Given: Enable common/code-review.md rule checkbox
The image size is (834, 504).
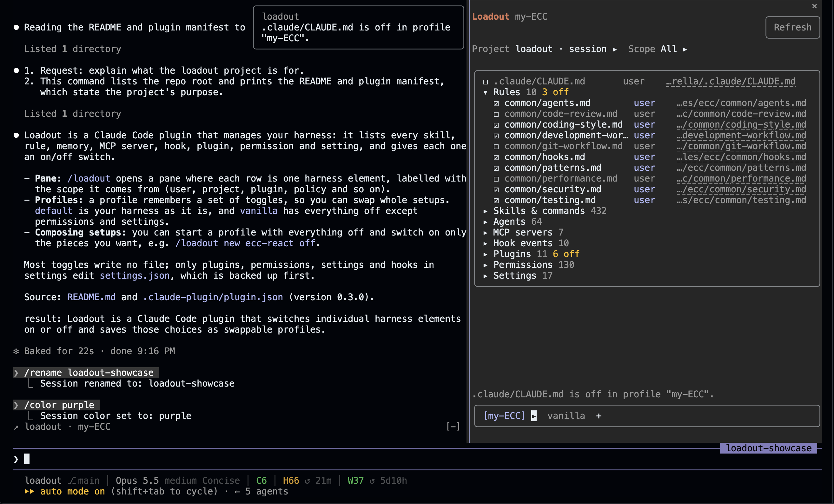Looking at the screenshot, I should click(496, 114).
